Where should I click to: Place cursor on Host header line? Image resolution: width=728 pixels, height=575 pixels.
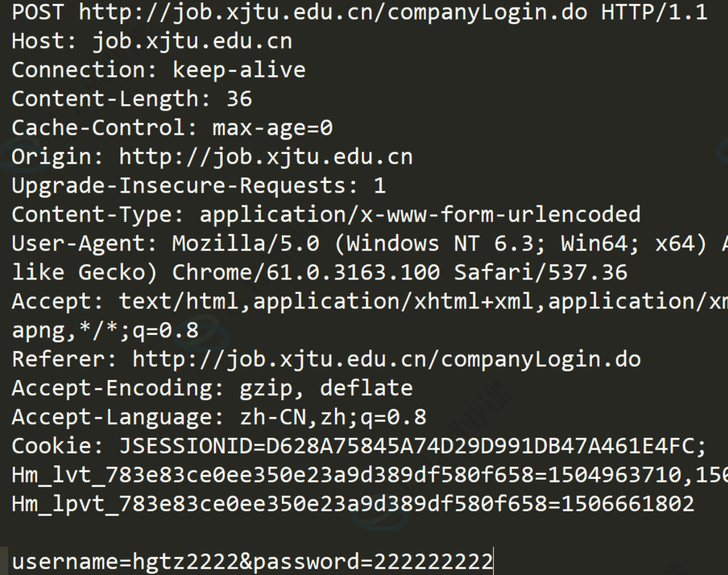click(152, 41)
